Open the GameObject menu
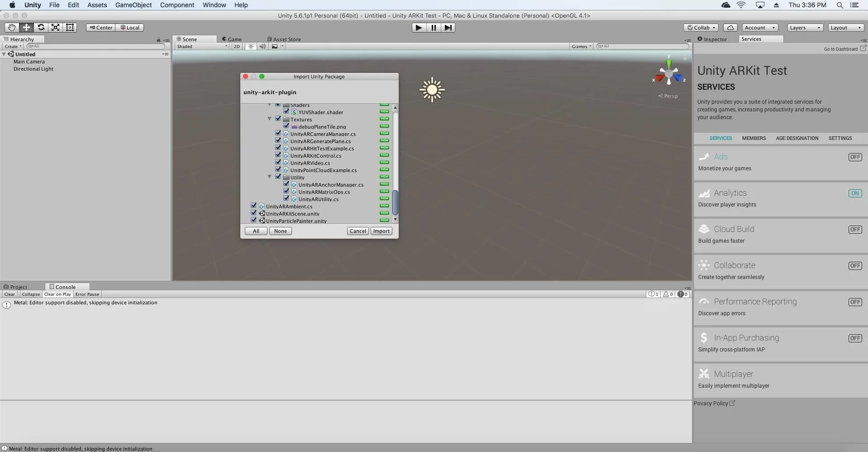The image size is (868, 452). [x=133, y=5]
